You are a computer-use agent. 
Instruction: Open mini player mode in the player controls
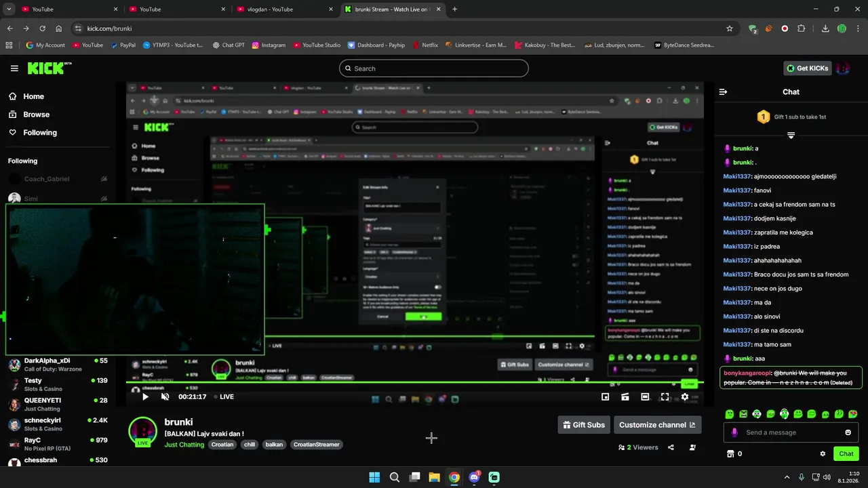[605, 396]
